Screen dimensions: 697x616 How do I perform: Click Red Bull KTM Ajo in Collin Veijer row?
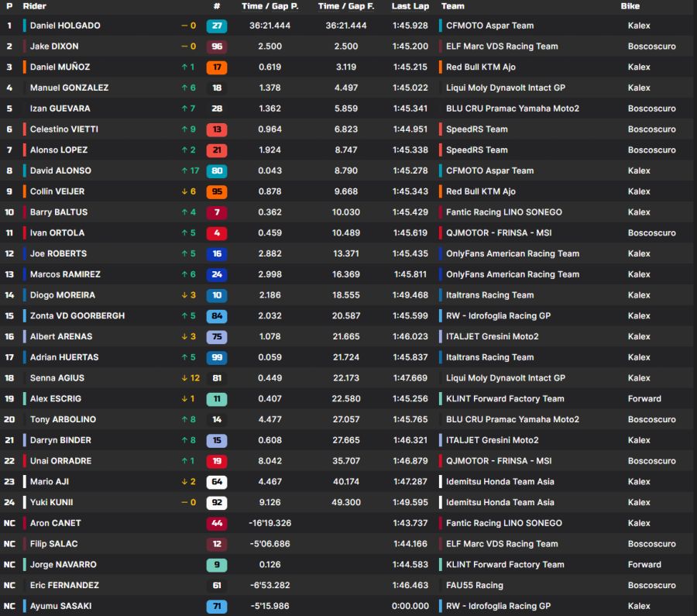click(481, 191)
